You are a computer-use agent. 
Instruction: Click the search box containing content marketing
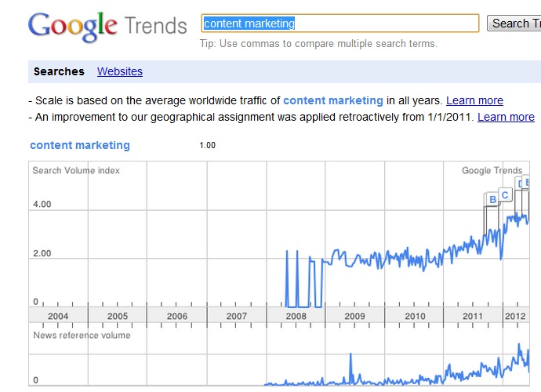(340, 24)
